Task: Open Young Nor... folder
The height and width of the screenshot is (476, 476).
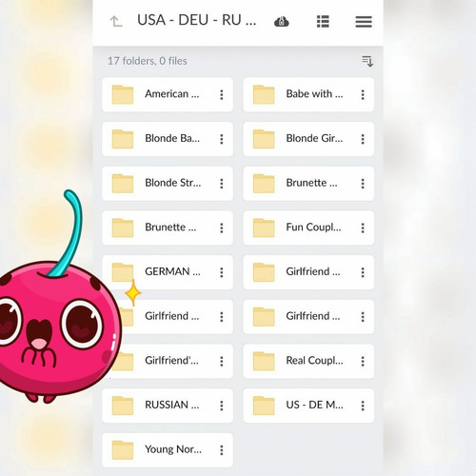Action: [168, 450]
